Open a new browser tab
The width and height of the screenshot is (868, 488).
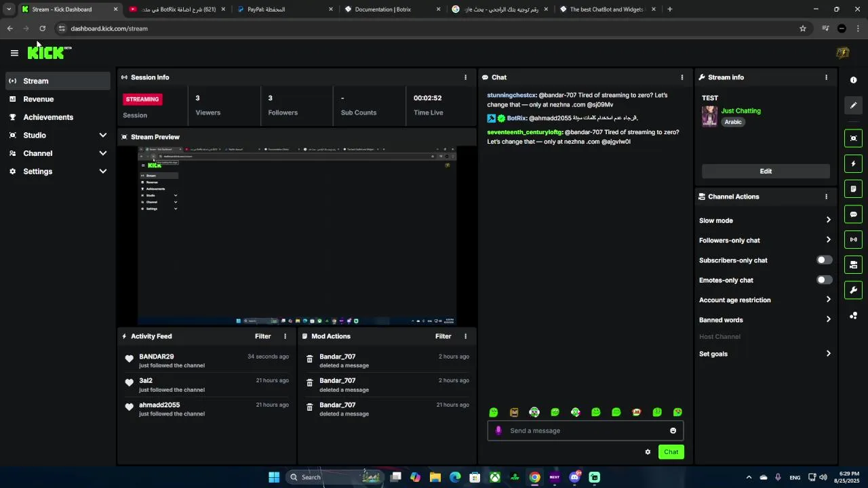pos(670,9)
